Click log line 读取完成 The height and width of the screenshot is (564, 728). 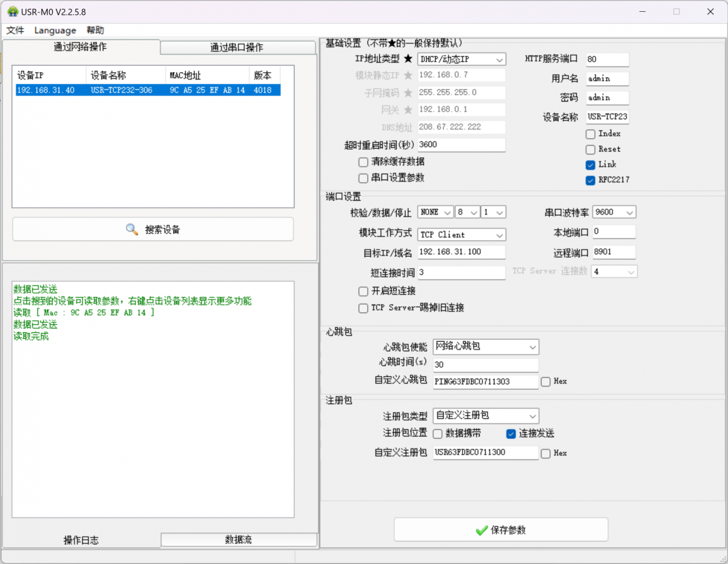coord(31,336)
